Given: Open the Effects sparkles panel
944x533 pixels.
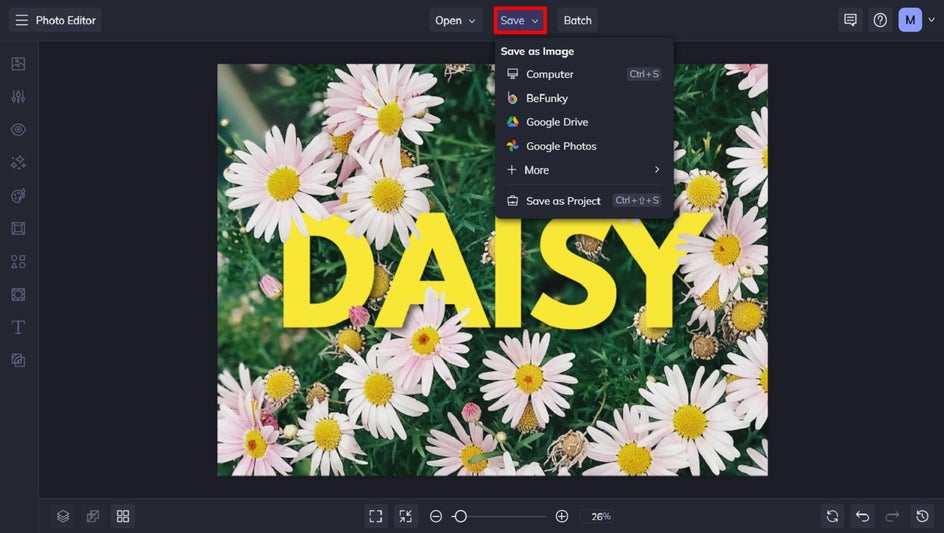Looking at the screenshot, I should 18,163.
